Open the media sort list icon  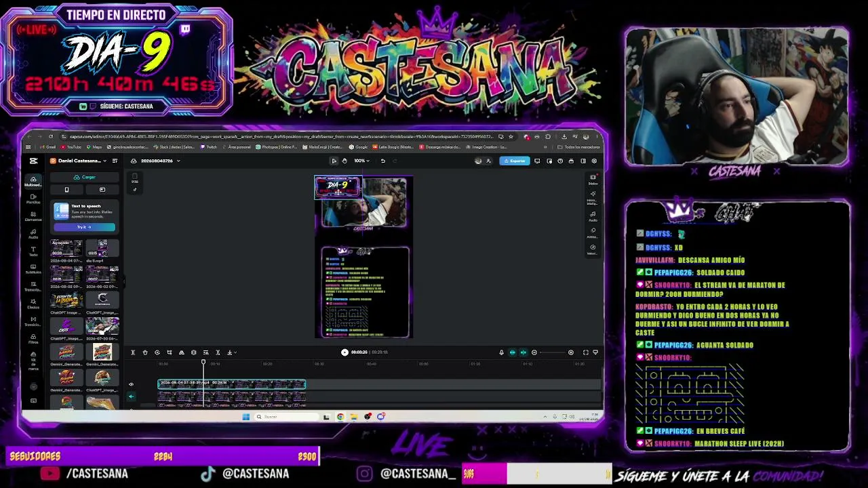click(115, 161)
